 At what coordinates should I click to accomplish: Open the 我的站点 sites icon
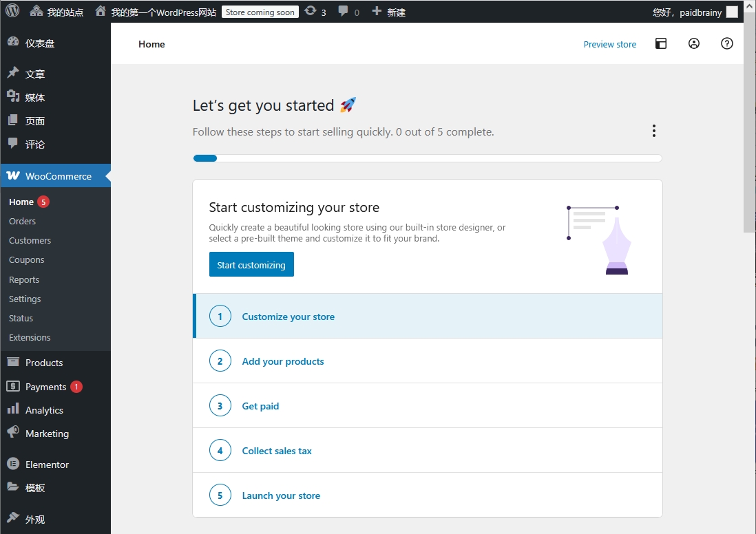click(36, 11)
